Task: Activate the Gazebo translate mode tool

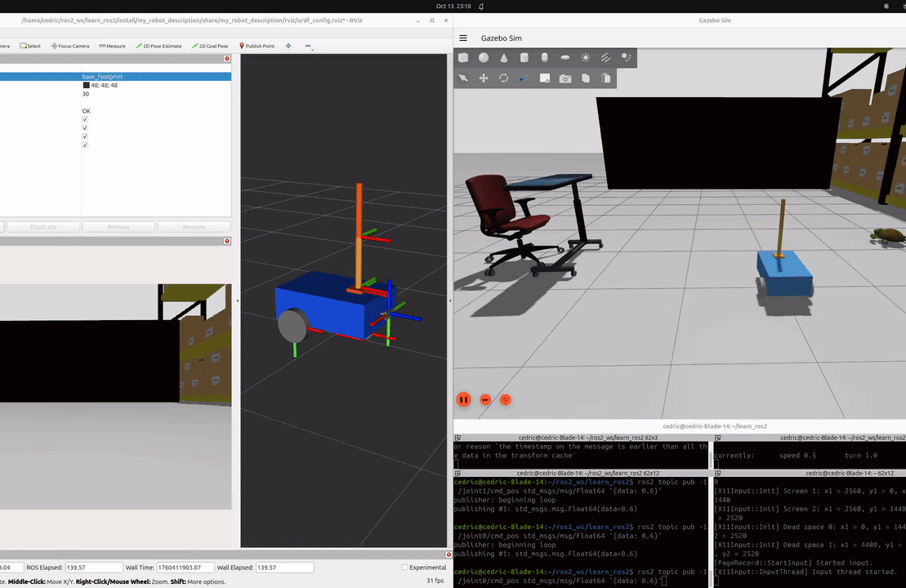Action: click(x=484, y=78)
